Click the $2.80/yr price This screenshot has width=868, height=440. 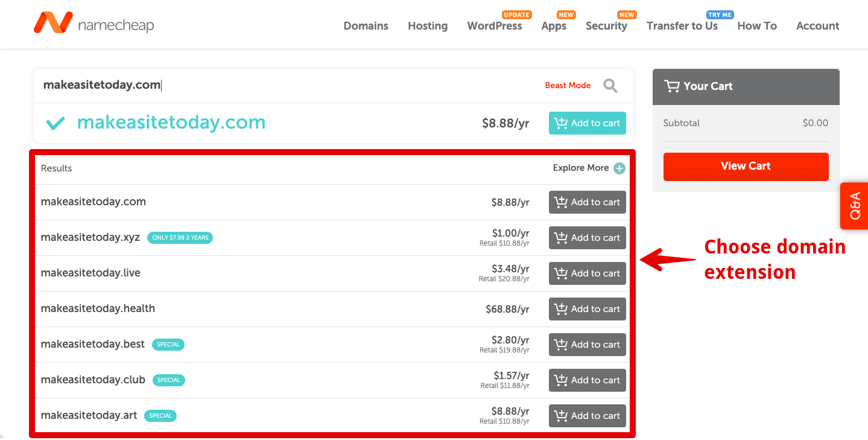coord(511,340)
